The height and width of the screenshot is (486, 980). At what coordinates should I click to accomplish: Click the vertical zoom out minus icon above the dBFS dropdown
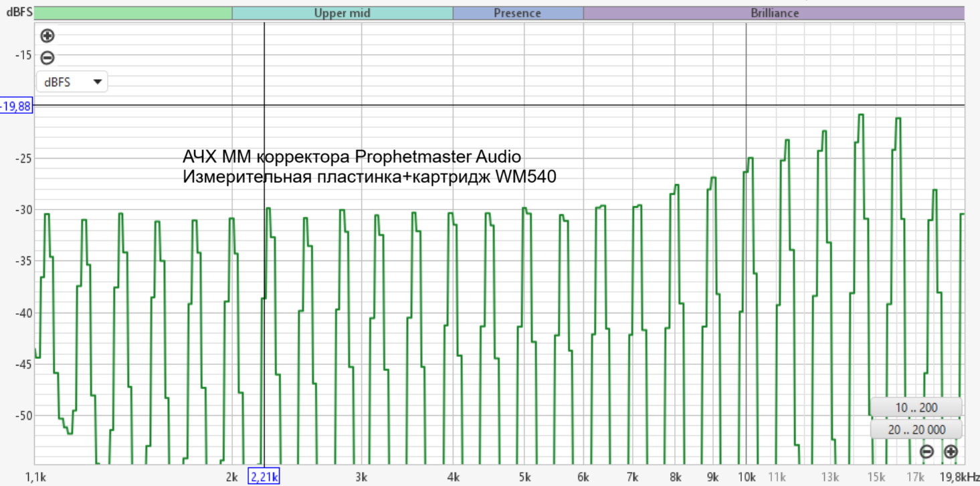47,58
